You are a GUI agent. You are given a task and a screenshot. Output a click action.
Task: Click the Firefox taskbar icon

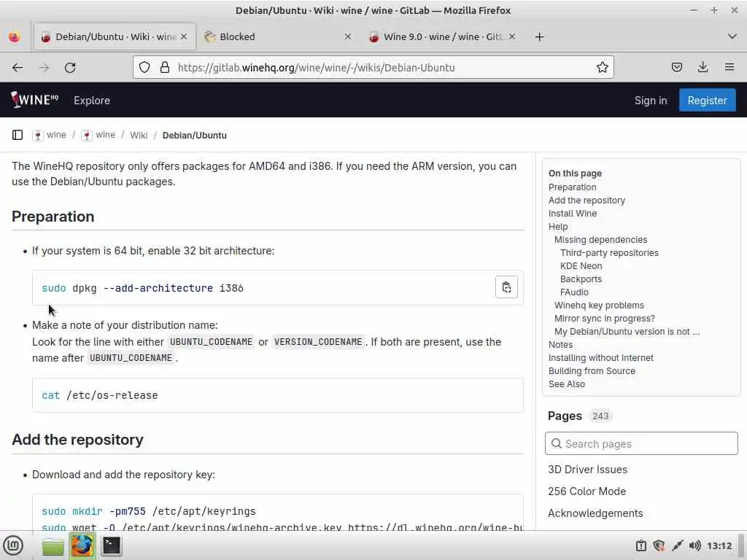pyautogui.click(x=82, y=545)
